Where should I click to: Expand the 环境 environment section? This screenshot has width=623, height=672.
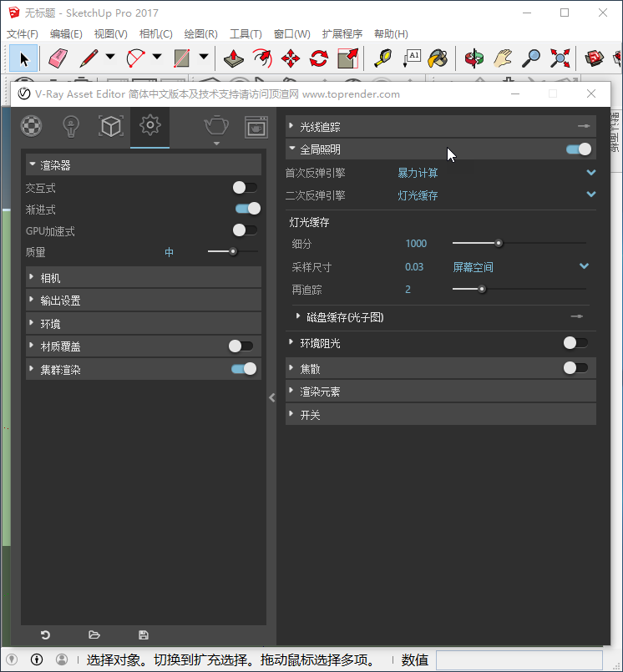[x=143, y=323]
